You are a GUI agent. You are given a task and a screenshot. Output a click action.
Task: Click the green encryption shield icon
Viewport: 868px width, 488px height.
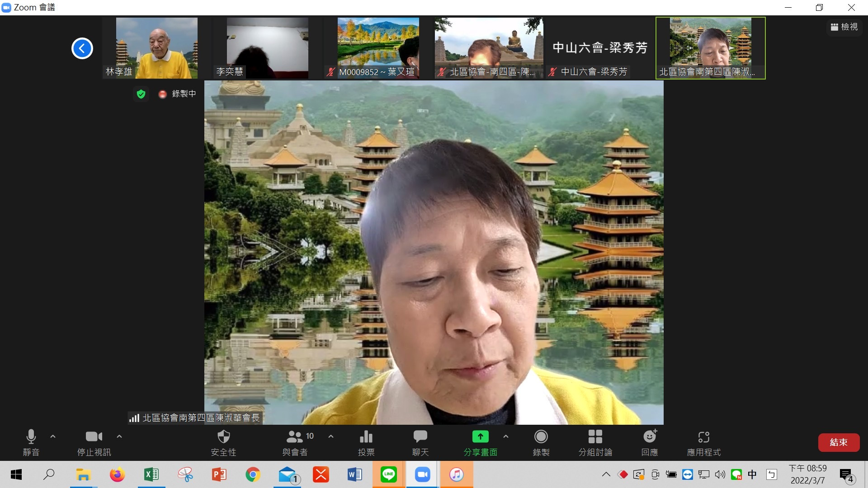click(141, 94)
